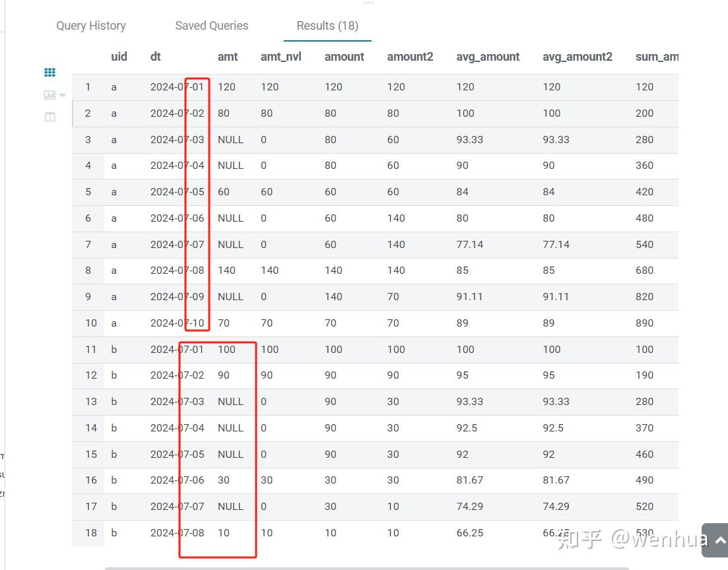Viewport: 728px width, 570px height.
Task: Click the dt column header
Action: tap(156, 57)
